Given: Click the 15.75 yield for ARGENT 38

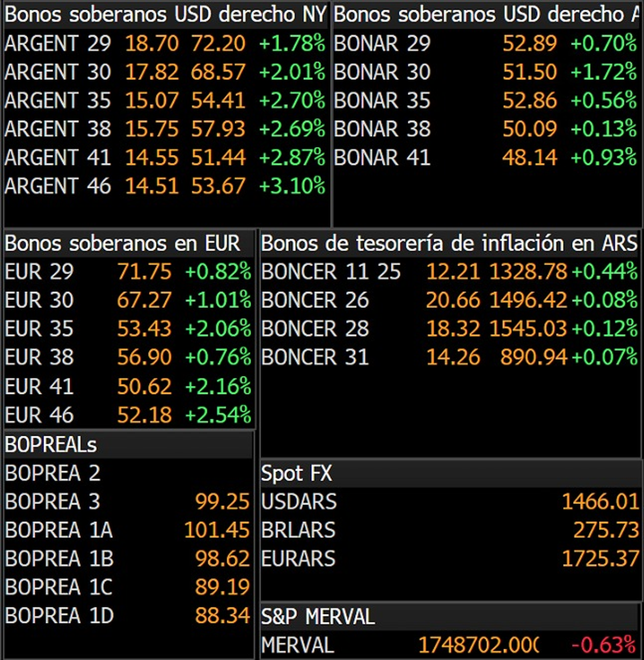Looking at the screenshot, I should [x=152, y=129].
